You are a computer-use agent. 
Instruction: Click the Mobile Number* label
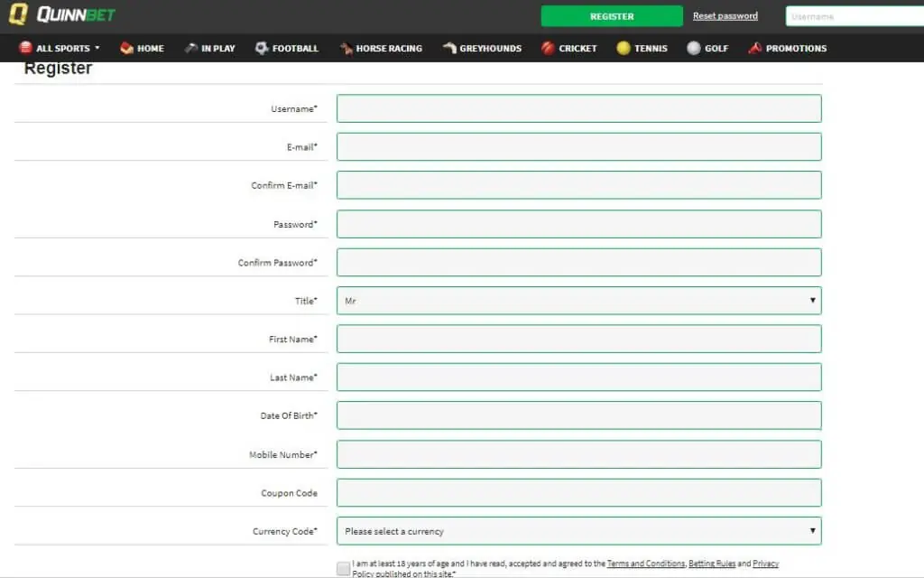click(x=282, y=455)
